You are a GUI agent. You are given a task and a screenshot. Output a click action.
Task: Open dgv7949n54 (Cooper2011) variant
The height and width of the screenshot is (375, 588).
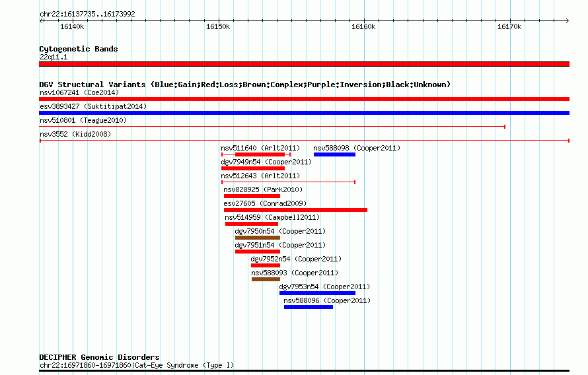click(266, 162)
